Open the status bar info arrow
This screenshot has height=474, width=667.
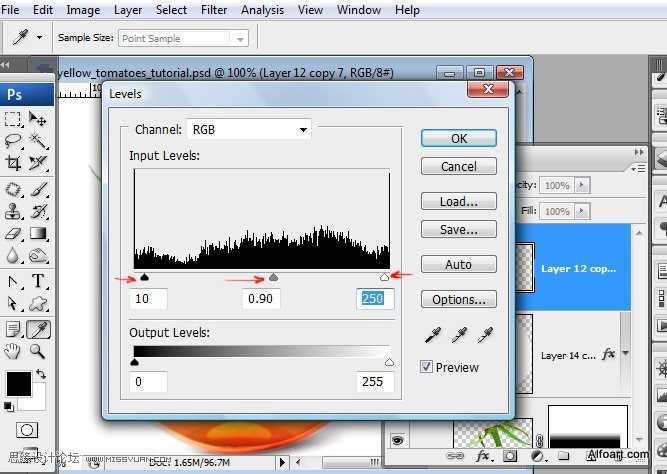pyautogui.click(x=282, y=462)
